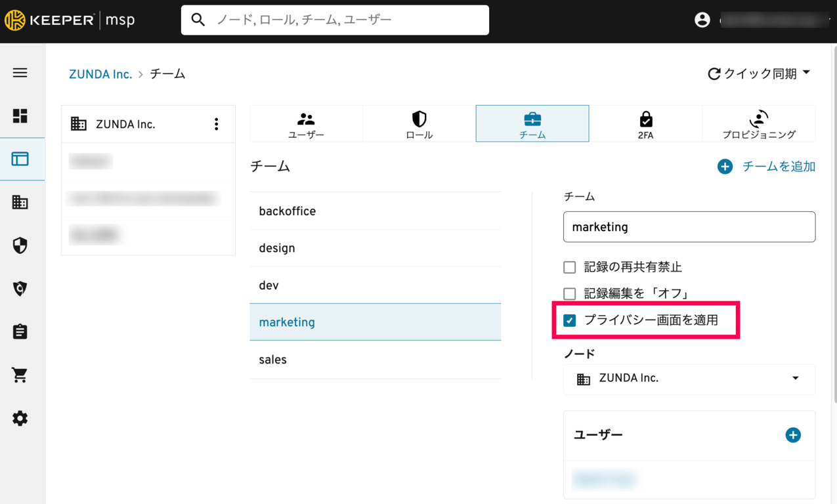Switch to the 2FA tab
Viewport: 837px width, 504px height.
(x=645, y=124)
